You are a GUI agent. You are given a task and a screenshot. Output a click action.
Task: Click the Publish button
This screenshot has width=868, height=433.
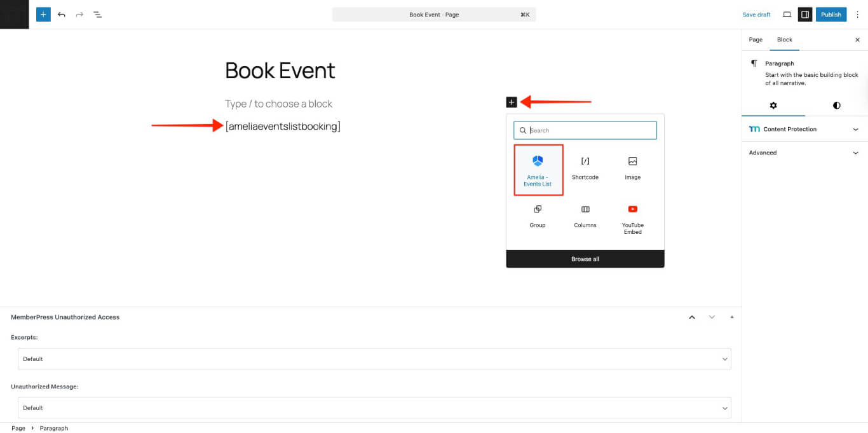pyautogui.click(x=831, y=14)
